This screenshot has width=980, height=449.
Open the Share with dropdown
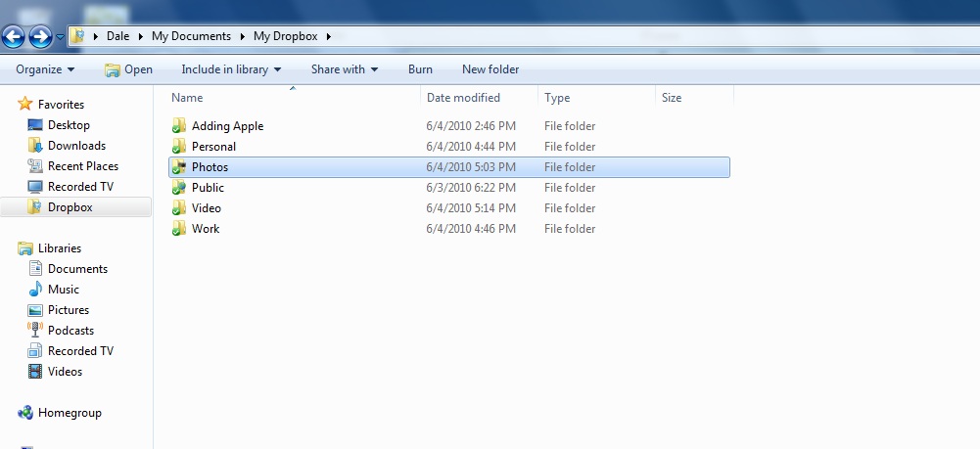[345, 69]
